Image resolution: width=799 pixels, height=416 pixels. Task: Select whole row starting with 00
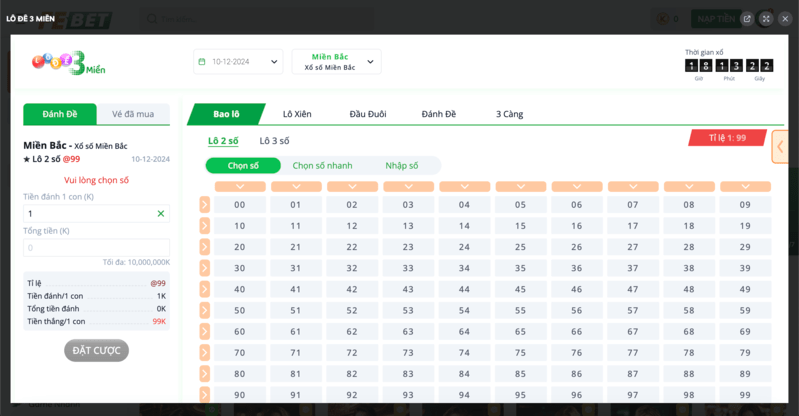pyautogui.click(x=204, y=204)
